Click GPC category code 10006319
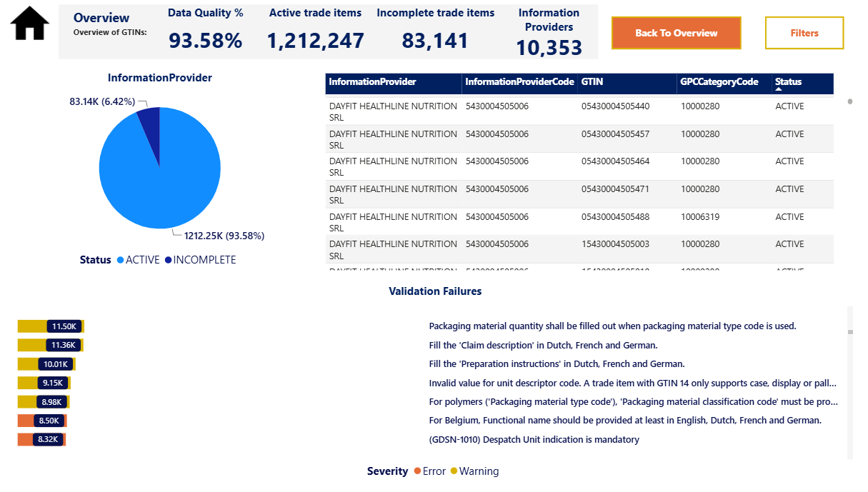Image resolution: width=868 pixels, height=492 pixels. (x=700, y=217)
